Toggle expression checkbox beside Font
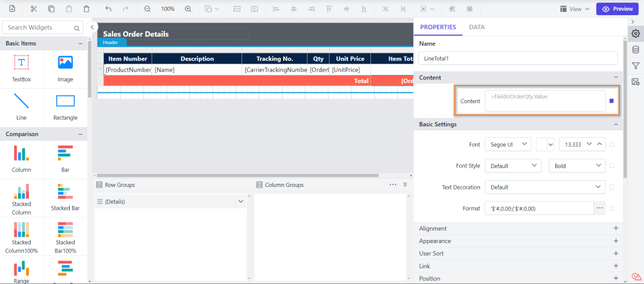The height and width of the screenshot is (284, 644). tap(611, 144)
